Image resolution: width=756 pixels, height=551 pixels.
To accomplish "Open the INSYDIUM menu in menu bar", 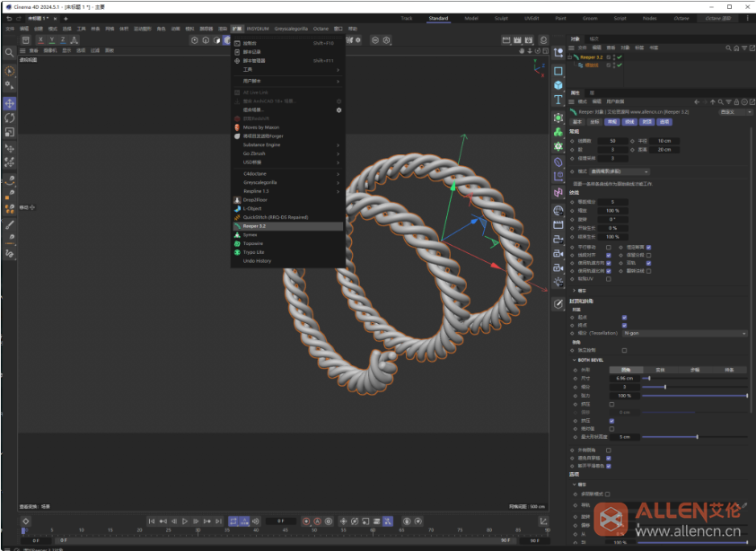I will pyautogui.click(x=258, y=29).
